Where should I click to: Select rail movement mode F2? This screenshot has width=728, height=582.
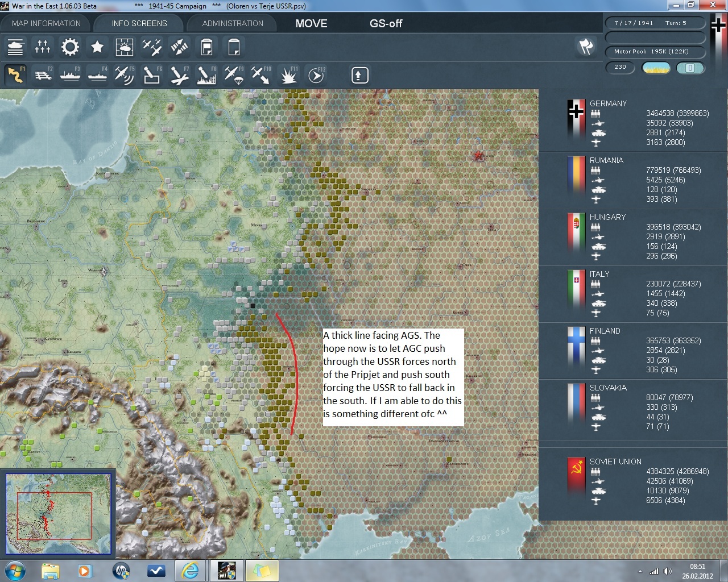click(x=43, y=75)
